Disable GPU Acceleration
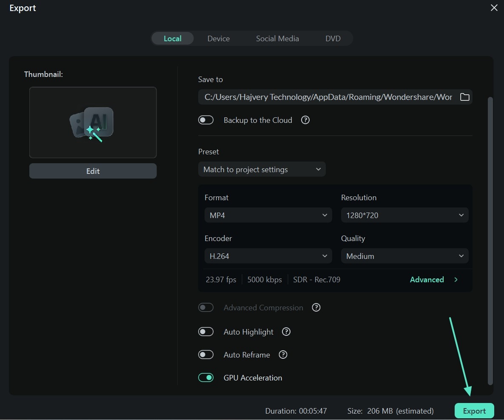504x420 pixels. click(206, 377)
